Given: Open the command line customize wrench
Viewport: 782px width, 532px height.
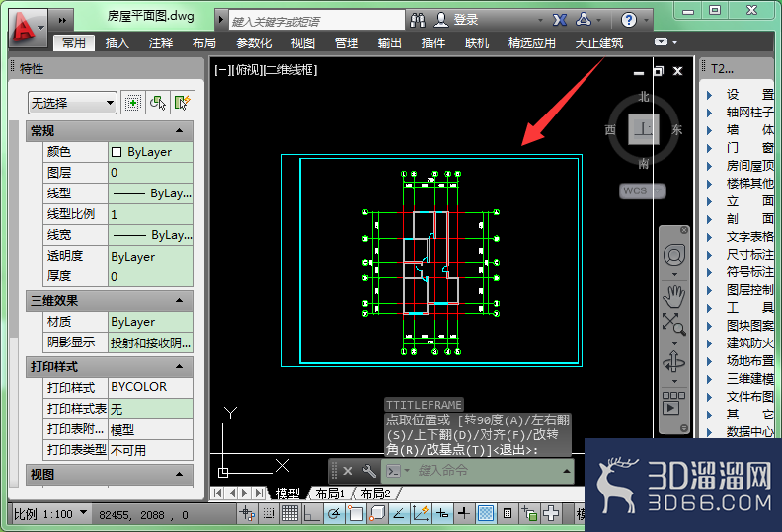Looking at the screenshot, I should click(369, 471).
